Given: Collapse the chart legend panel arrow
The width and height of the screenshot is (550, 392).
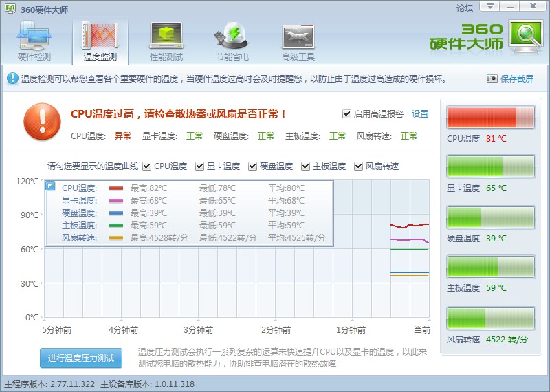Looking at the screenshot, I should 50,186.
